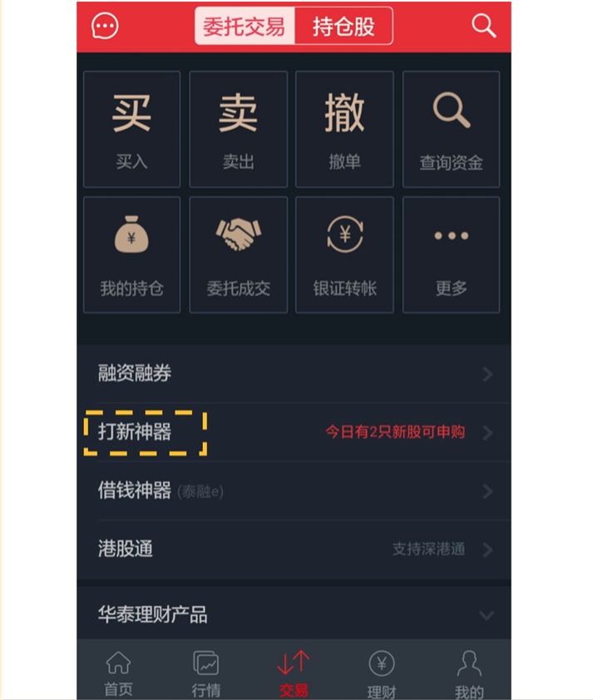
Task: Open the chat message bubble icon
Action: (x=105, y=26)
